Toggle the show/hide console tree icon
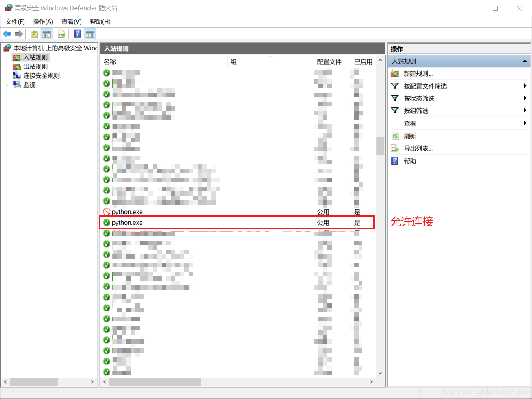The width and height of the screenshot is (532, 399). point(47,34)
